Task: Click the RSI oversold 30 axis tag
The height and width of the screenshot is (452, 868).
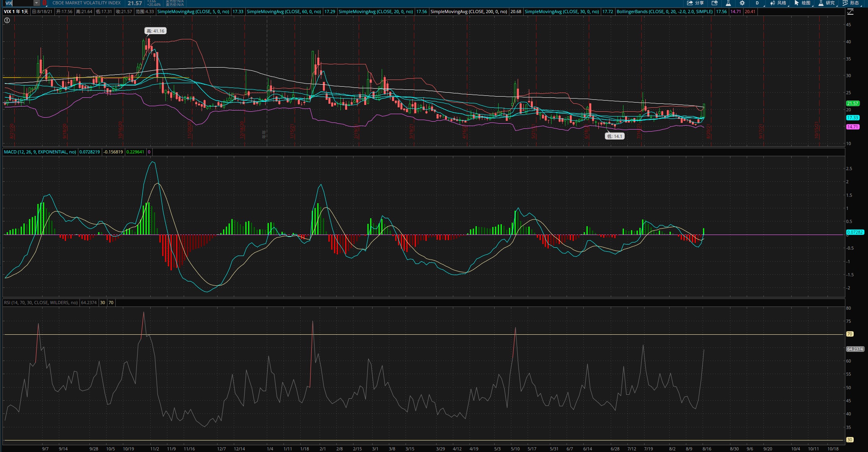Action: click(850, 440)
